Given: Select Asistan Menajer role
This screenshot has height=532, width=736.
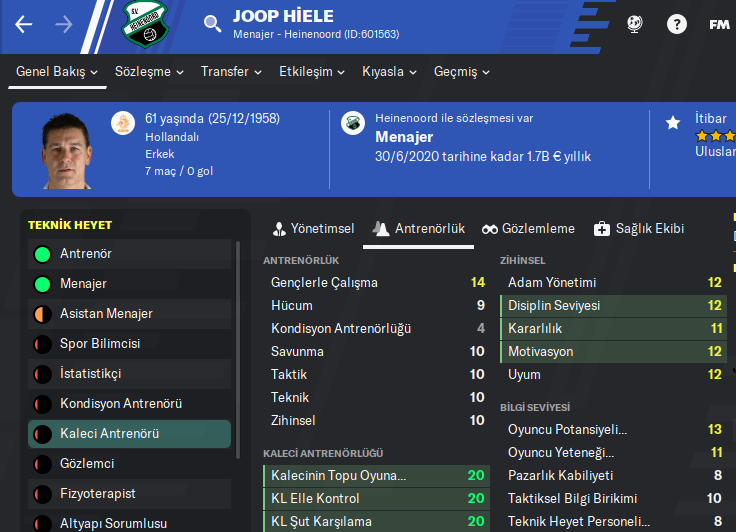Looking at the screenshot, I should [x=106, y=314].
